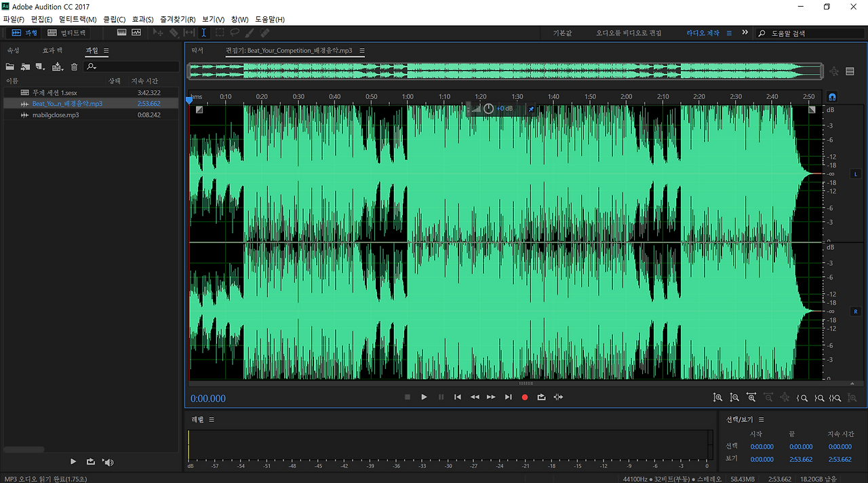Open the 도움말(H) menu
868x483 pixels.
[x=270, y=19]
